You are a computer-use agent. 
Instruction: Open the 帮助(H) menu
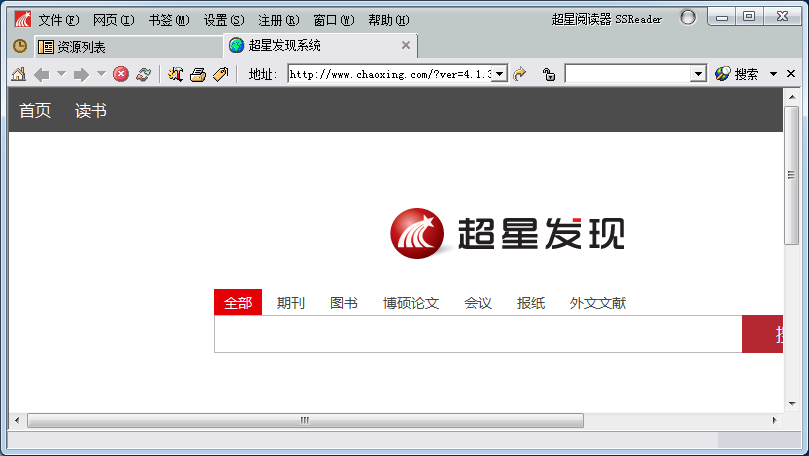click(389, 20)
